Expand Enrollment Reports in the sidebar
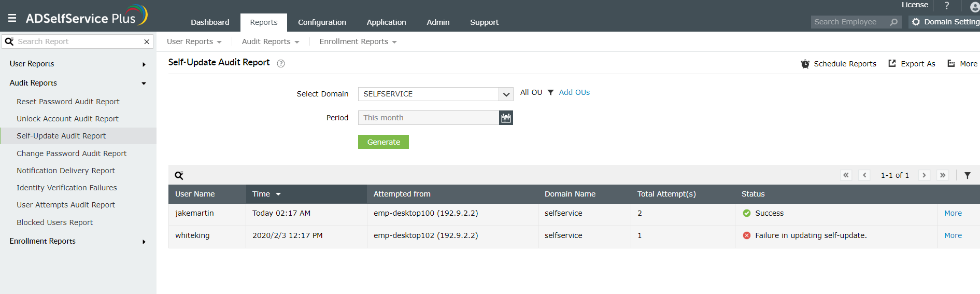 coord(144,242)
